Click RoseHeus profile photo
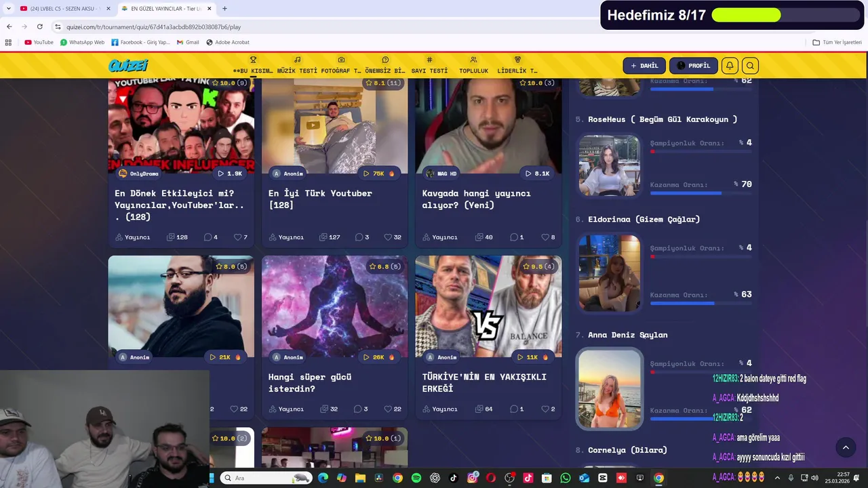This screenshot has height=488, width=868. tap(609, 166)
